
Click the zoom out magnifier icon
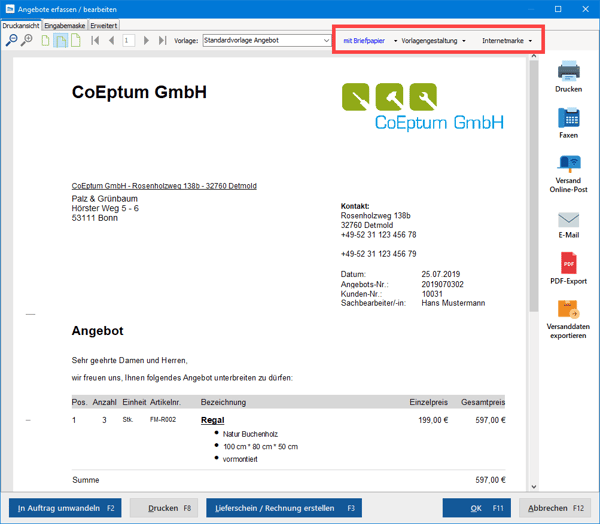(x=11, y=41)
